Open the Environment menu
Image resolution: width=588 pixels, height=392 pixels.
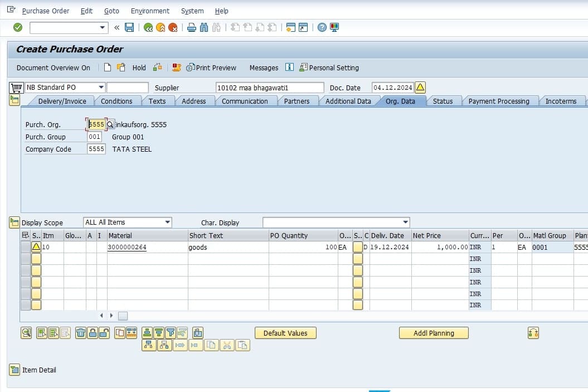[x=150, y=11]
